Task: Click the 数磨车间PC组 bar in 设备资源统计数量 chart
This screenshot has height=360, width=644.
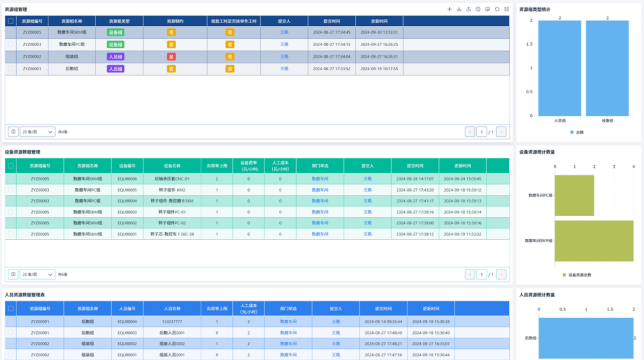Action: pos(574,195)
